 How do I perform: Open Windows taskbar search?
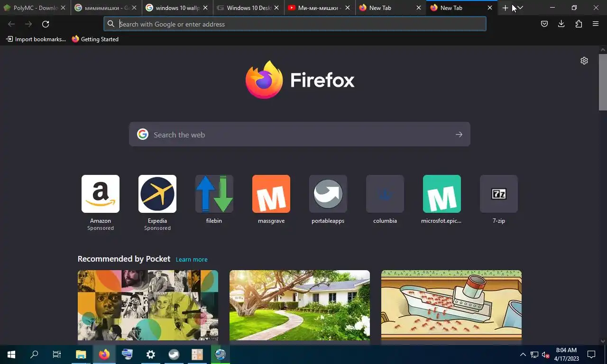click(34, 355)
